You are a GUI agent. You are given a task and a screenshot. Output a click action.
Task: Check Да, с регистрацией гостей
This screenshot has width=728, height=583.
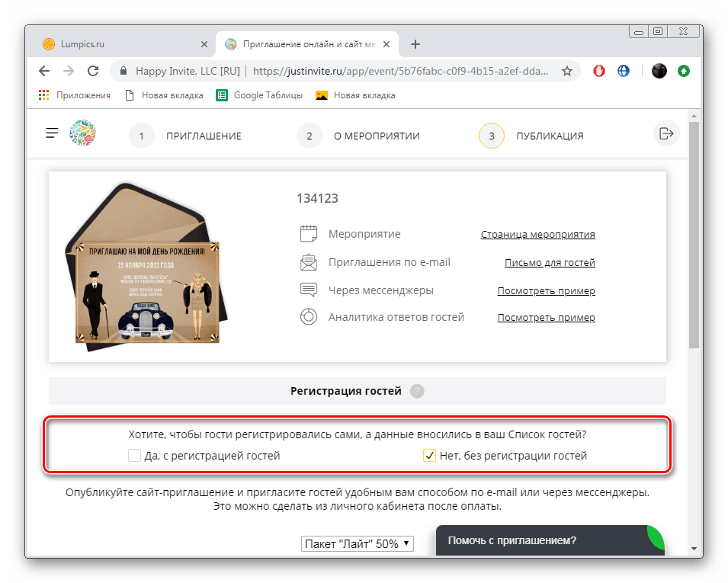point(135,456)
